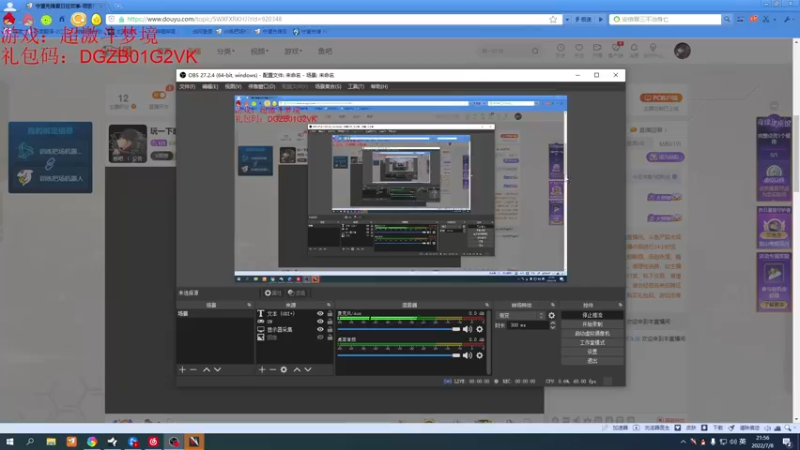Image resolution: width=800 pixels, height=450 pixels.
Task: Click the stop streaming button
Action: pyautogui.click(x=592, y=315)
